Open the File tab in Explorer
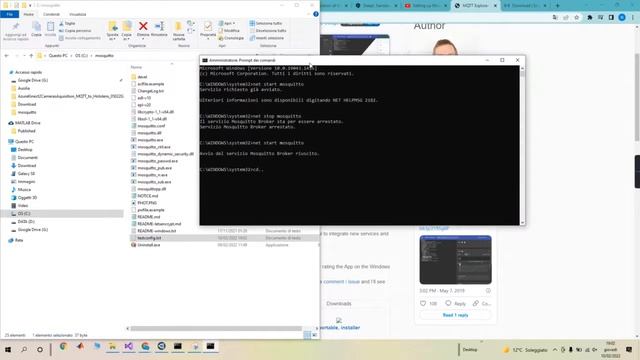Screen dimensions: 640x360 coord(9,14)
